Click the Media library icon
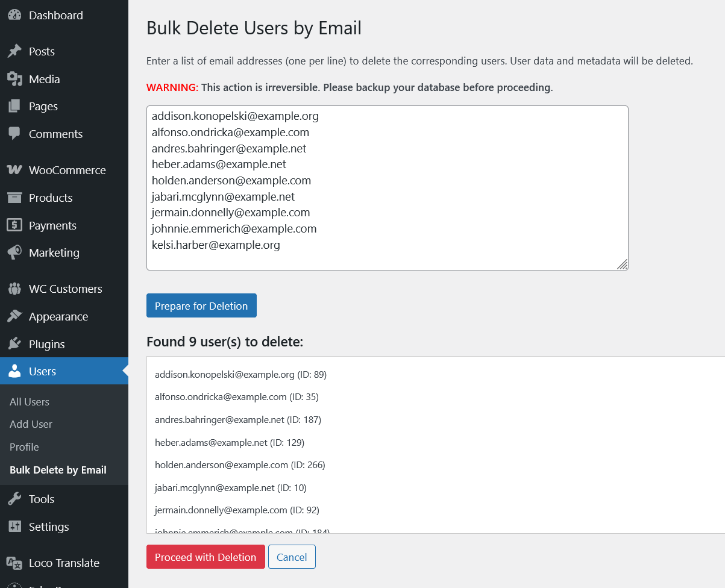The width and height of the screenshot is (725, 588). 14,79
